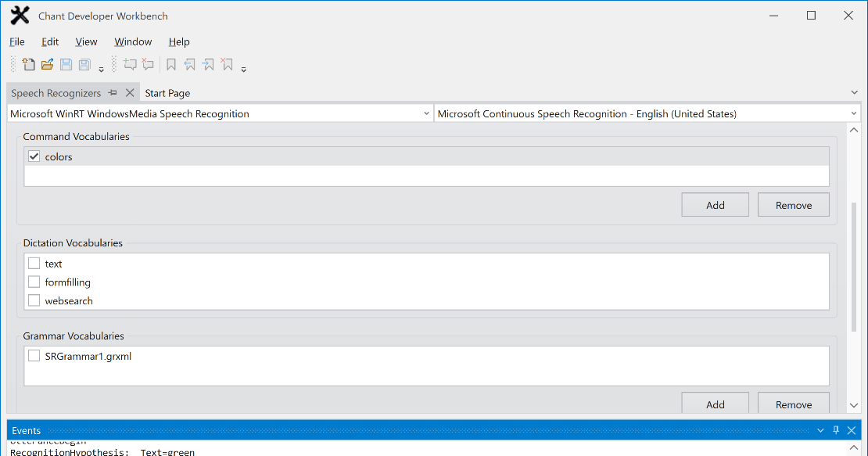Open the document tab list dropdown arrow

click(854, 93)
